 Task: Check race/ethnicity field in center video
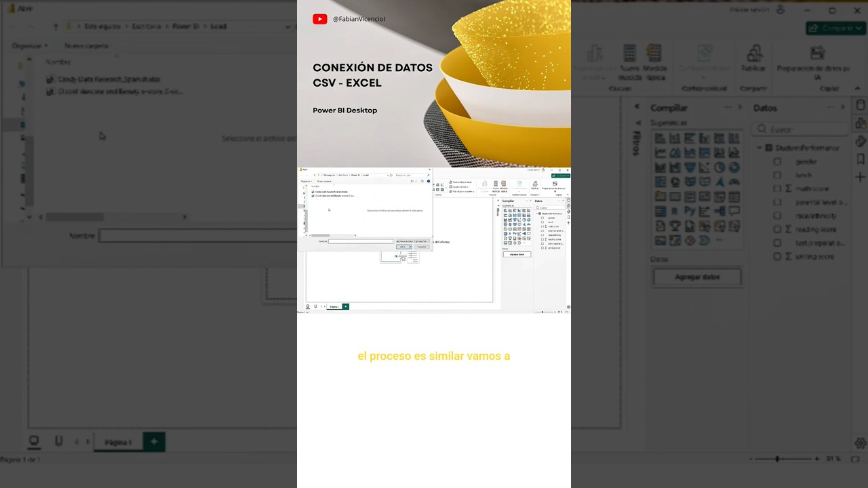(x=542, y=235)
